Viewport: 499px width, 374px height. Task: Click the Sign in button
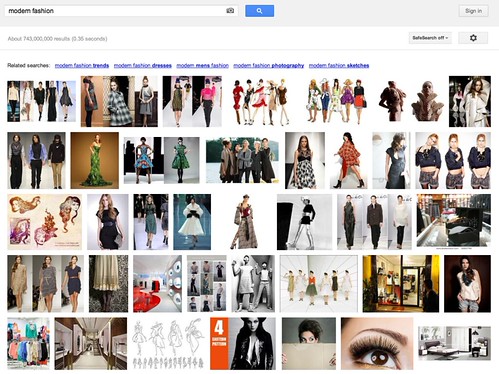(473, 11)
